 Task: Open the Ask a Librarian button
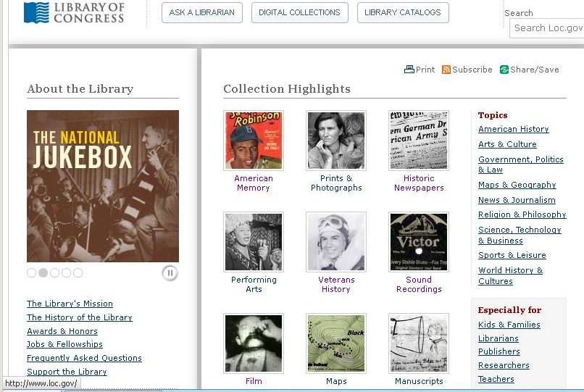coord(202,12)
